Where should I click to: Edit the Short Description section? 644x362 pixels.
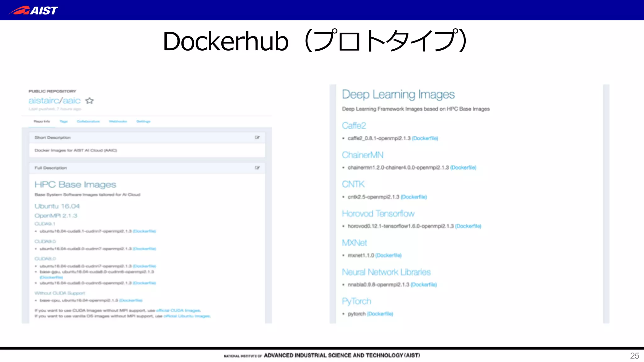click(x=257, y=138)
